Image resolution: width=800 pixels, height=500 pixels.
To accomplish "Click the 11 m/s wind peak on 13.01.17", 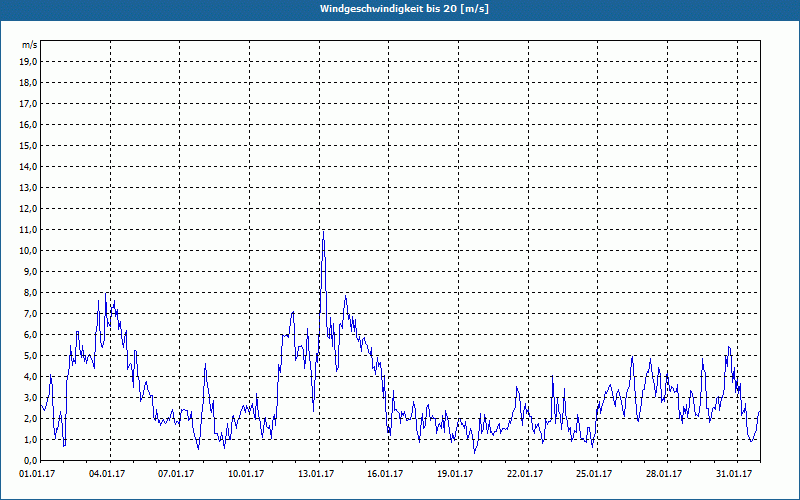I will (323, 232).
